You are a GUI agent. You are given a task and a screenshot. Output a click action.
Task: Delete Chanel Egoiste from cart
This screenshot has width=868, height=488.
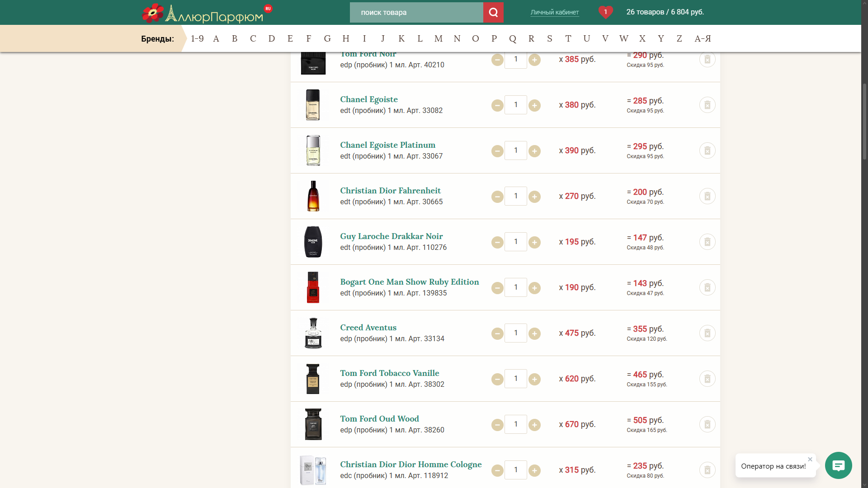tap(707, 105)
